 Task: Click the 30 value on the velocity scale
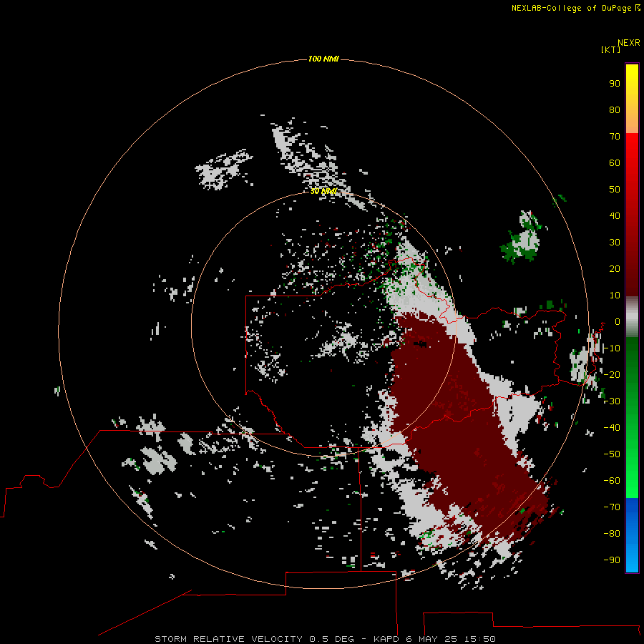[x=615, y=243]
